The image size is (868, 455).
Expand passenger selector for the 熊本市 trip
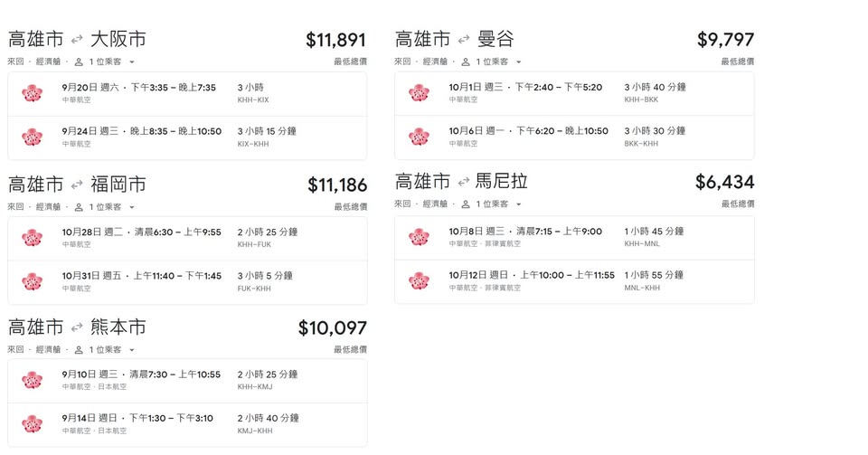point(104,350)
